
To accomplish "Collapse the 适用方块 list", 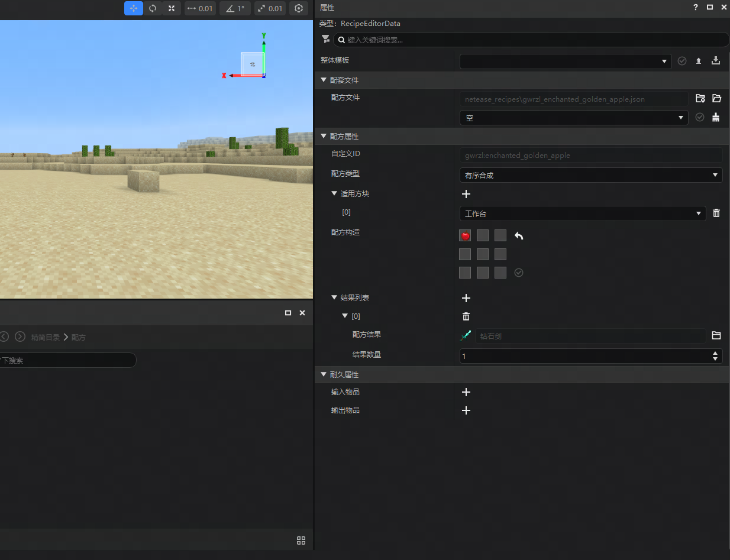I will pyautogui.click(x=334, y=193).
